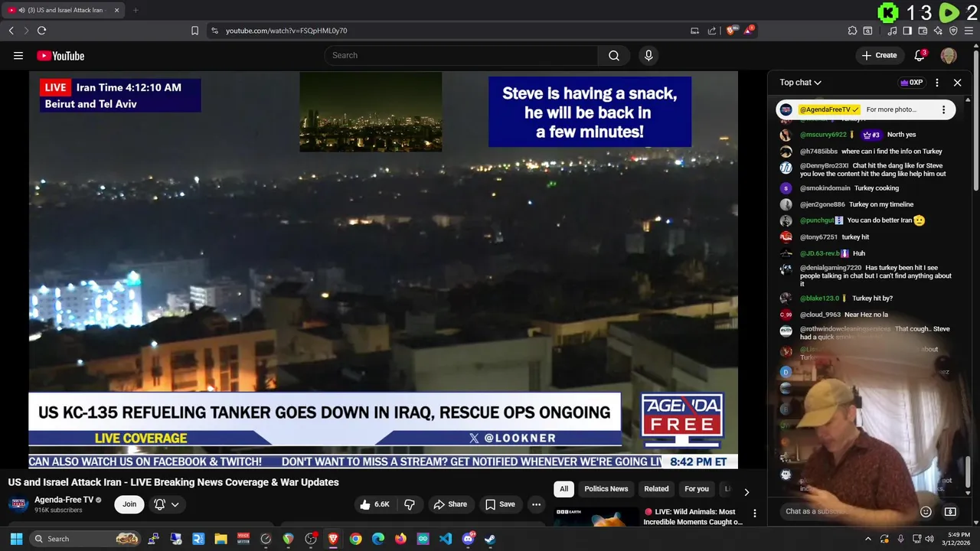Click the Create button
This screenshot has height=551, width=980.
pos(879,55)
